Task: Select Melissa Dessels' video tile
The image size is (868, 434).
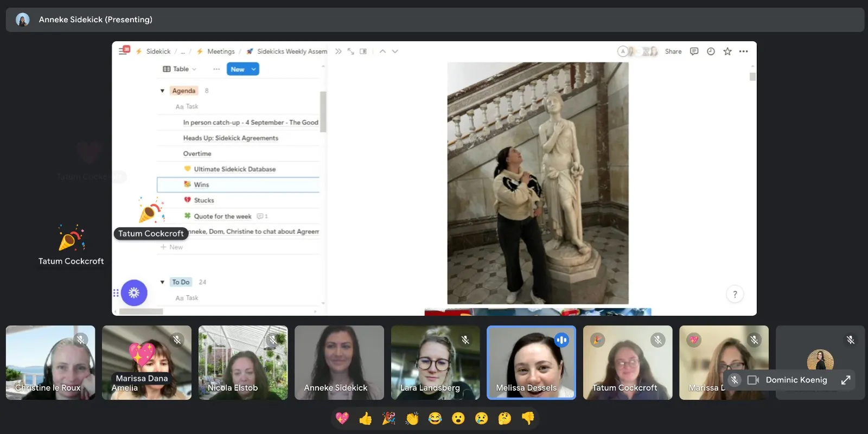Action: point(532,362)
